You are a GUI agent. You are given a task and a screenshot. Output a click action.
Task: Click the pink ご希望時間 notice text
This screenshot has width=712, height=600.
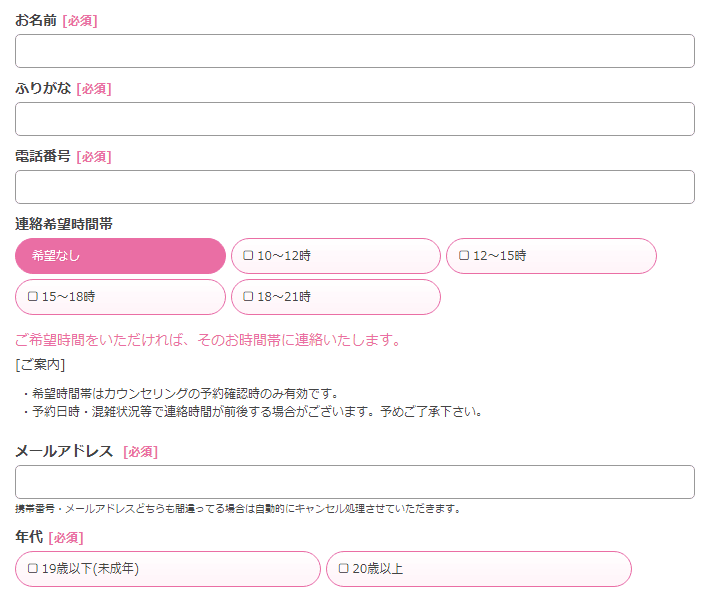pos(208,340)
